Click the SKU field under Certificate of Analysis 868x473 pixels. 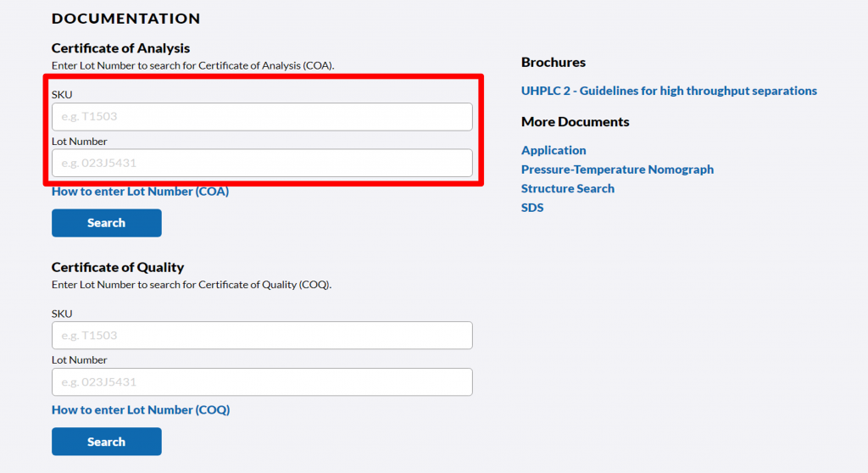pos(262,117)
